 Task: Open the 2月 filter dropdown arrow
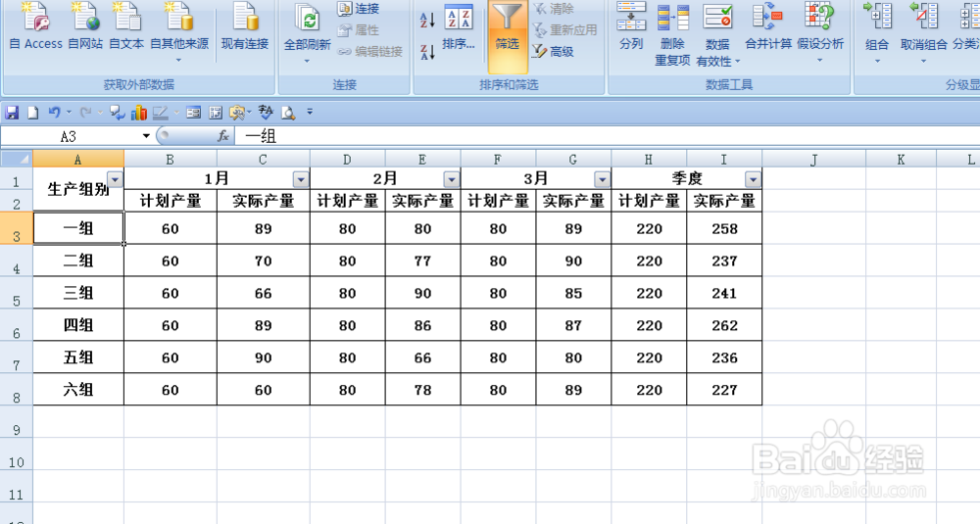point(451,180)
